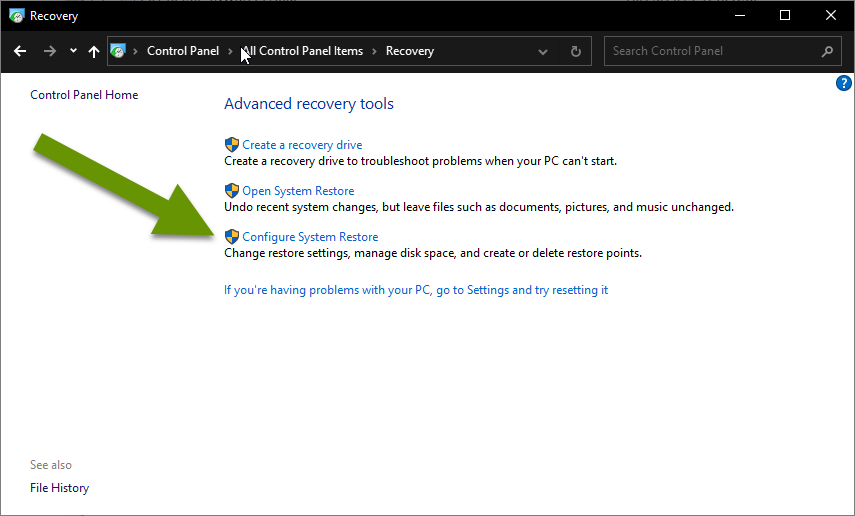This screenshot has height=516, width=855.
Task: Click shield icon beside Create a recovery drive
Action: tap(232, 145)
